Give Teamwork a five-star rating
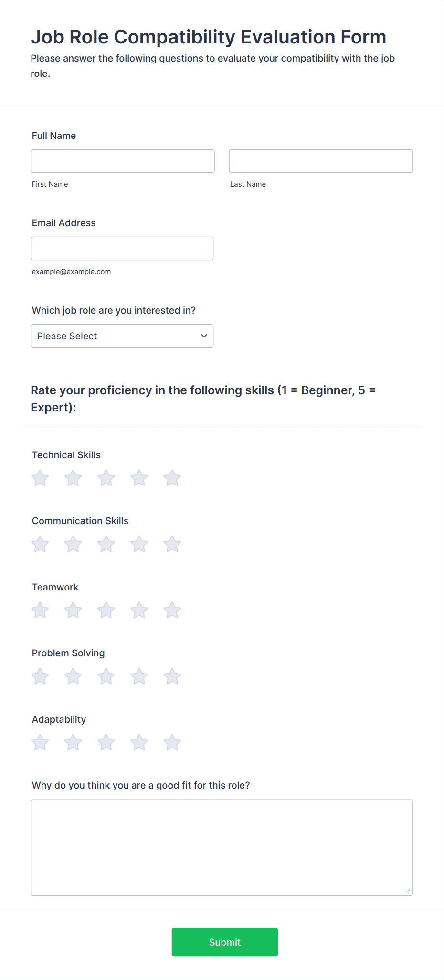Image resolution: width=444 pixels, height=980 pixels. [x=172, y=610]
